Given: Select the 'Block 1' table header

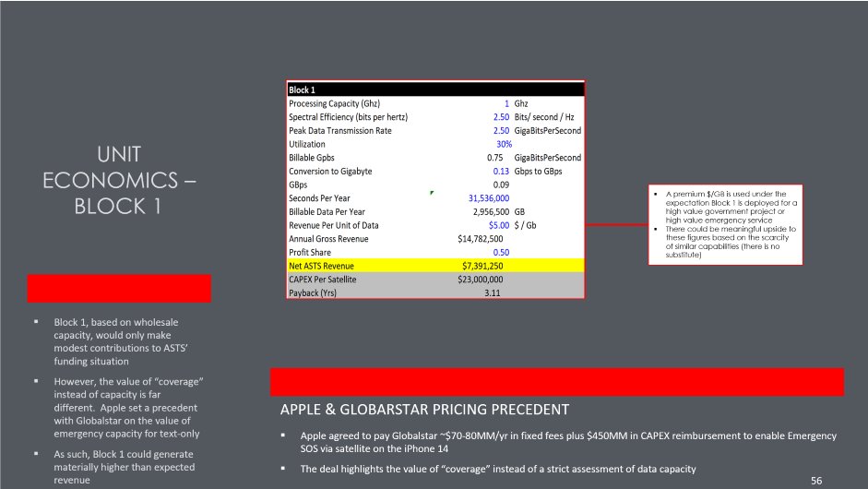Looking at the screenshot, I should pyautogui.click(x=435, y=89).
